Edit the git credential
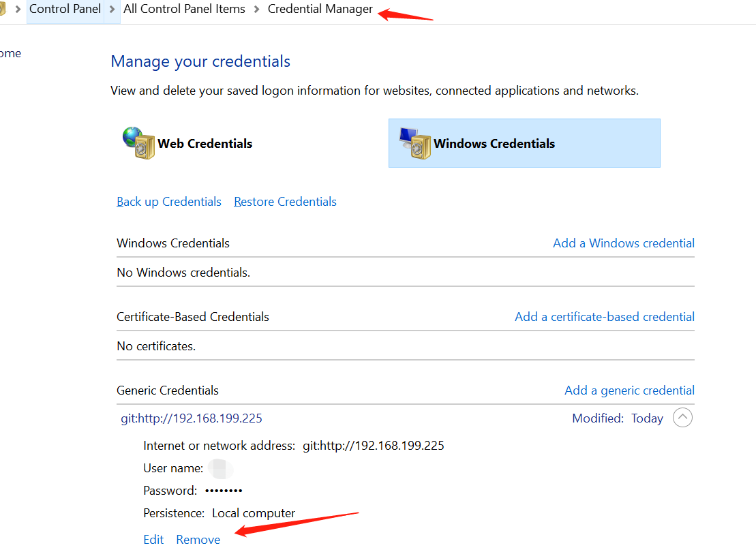Screen dimensions: 756x552 click(153, 540)
